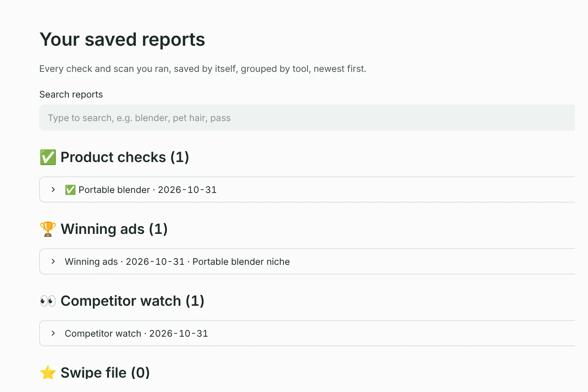Click the star icon by Swipe file
Image resolution: width=588 pixels, height=392 pixels.
point(48,372)
